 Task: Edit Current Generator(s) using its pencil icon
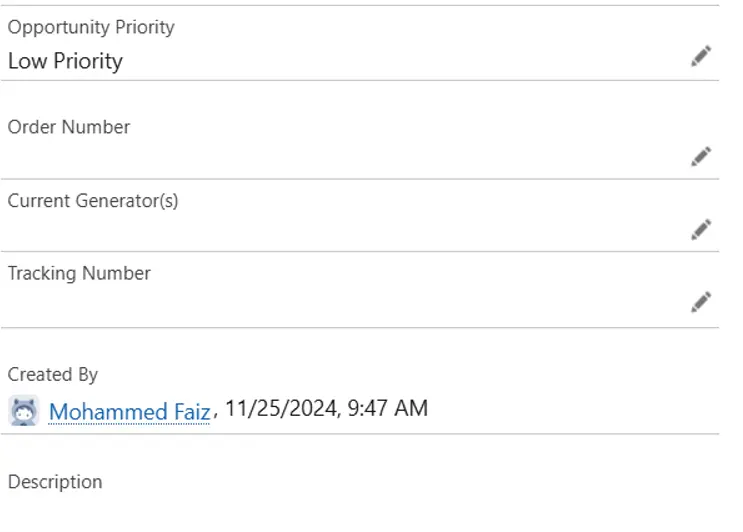pyautogui.click(x=701, y=229)
